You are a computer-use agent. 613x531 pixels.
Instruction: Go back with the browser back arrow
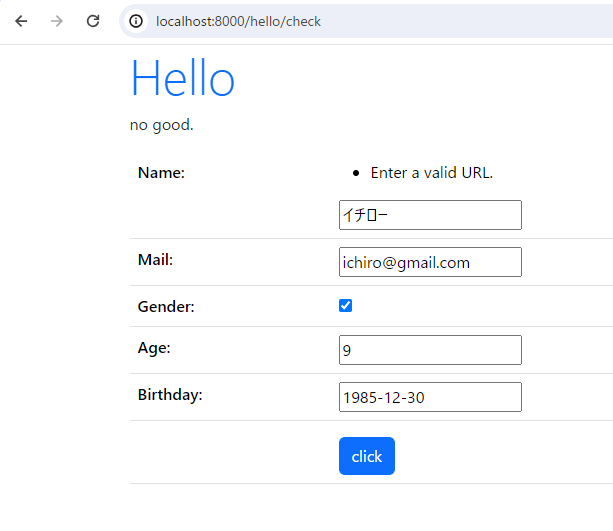[21, 21]
